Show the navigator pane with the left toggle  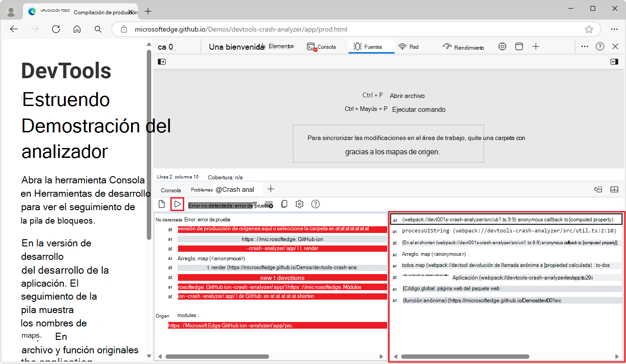[161, 61]
